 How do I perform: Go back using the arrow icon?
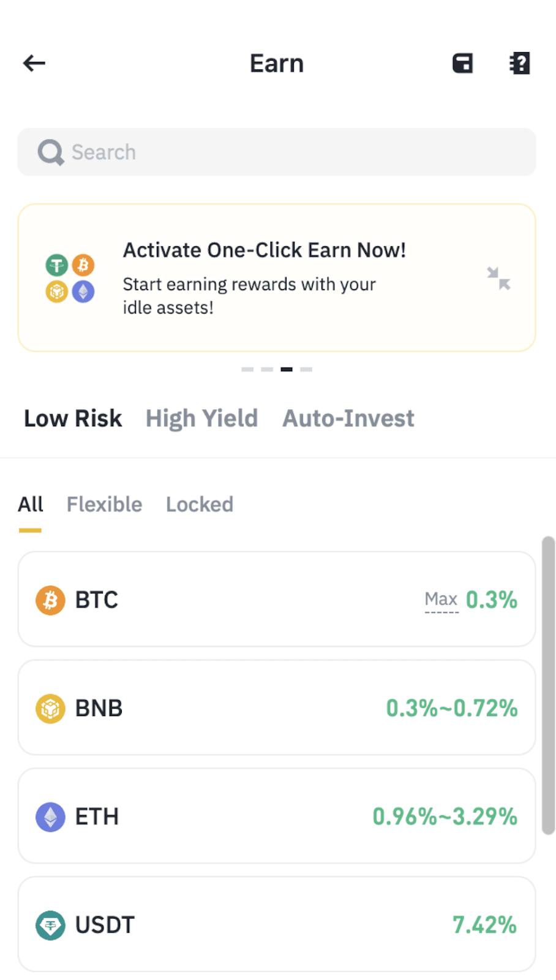pos(34,63)
